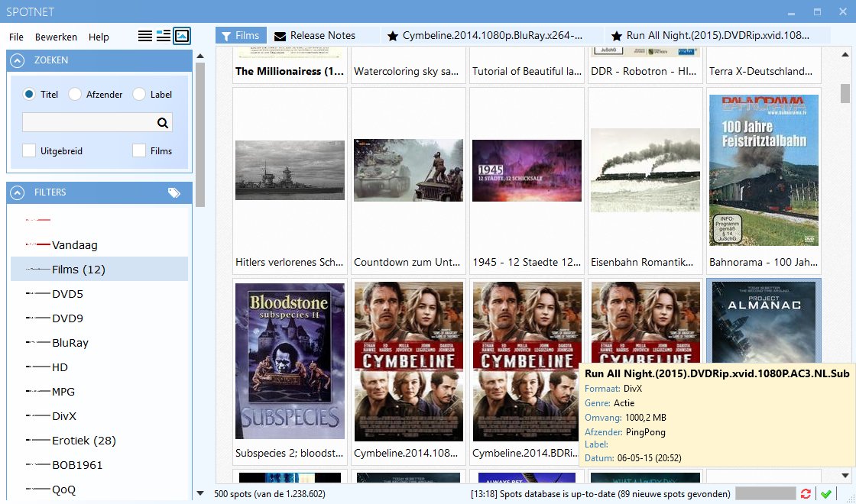The width and height of the screenshot is (856, 504).
Task: Open the Run All Night tab
Action: [x=718, y=35]
